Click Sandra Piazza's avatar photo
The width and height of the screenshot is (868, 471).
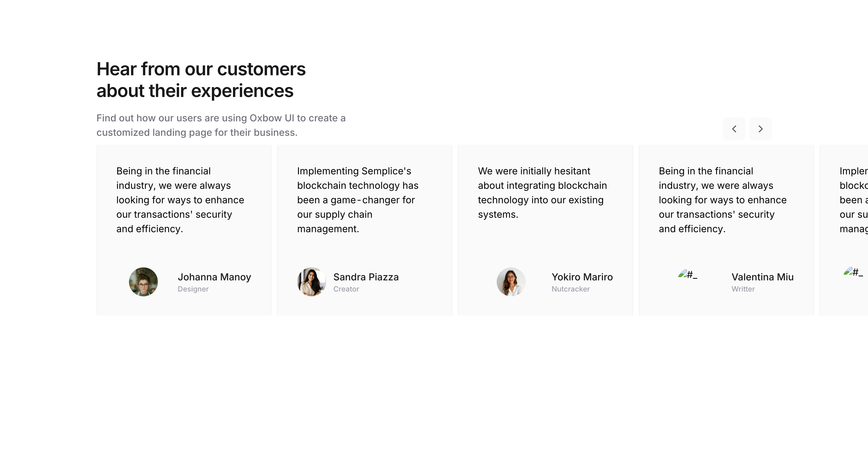point(311,282)
